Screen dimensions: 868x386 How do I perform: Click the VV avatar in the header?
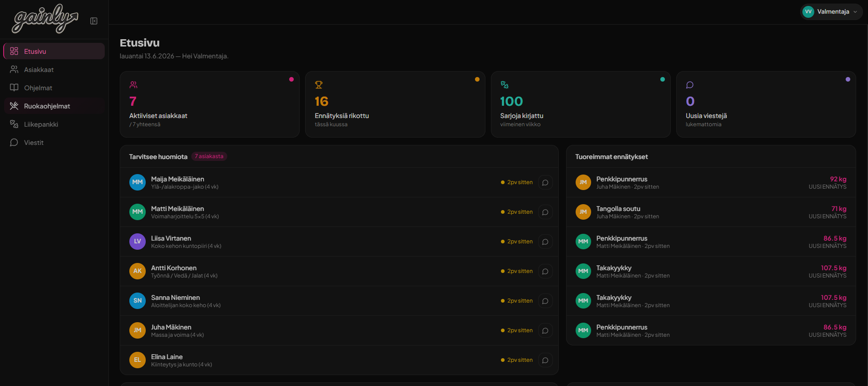click(x=808, y=11)
